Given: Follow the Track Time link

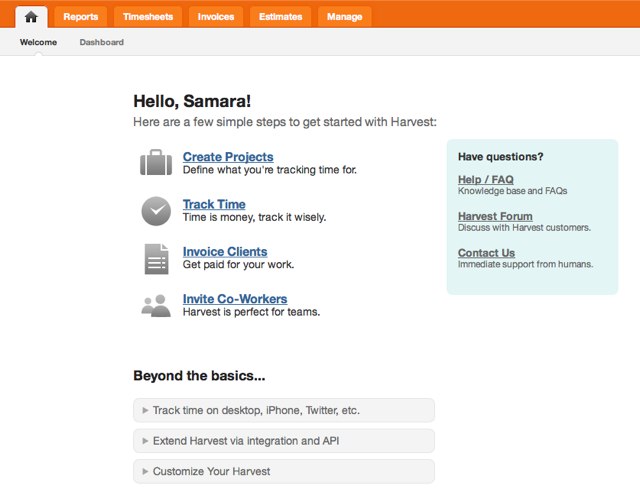Looking at the screenshot, I should pos(214,204).
